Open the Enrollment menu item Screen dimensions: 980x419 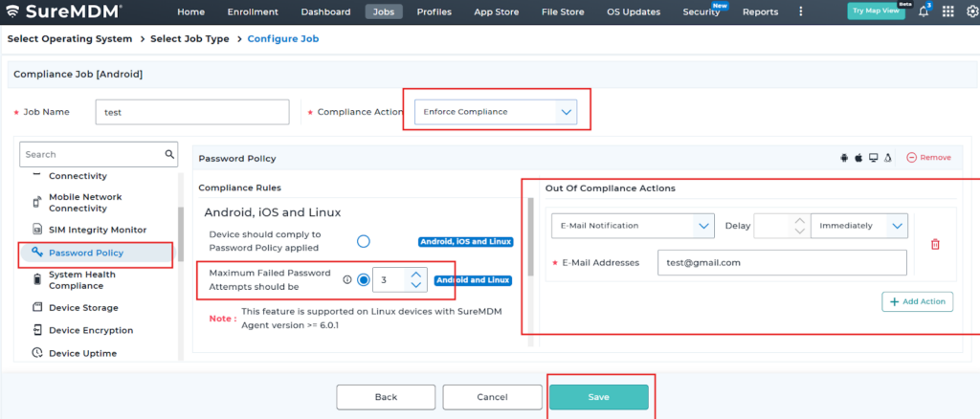(x=254, y=11)
